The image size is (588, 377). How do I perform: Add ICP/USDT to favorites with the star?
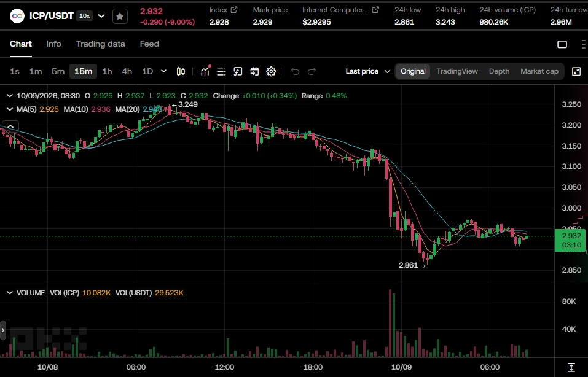click(120, 16)
